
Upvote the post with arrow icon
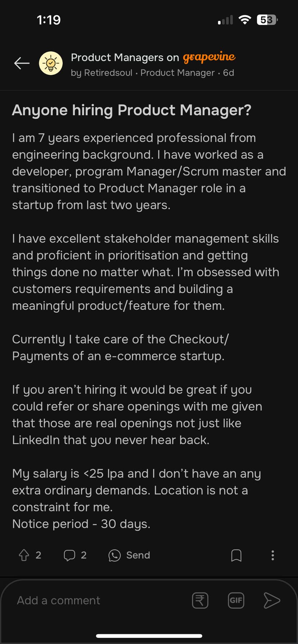(24, 555)
